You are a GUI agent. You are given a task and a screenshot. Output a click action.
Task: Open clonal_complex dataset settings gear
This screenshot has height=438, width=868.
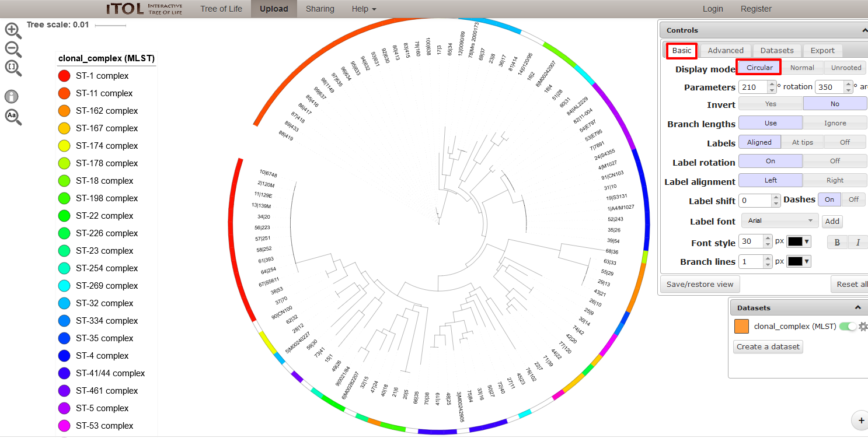click(x=863, y=327)
